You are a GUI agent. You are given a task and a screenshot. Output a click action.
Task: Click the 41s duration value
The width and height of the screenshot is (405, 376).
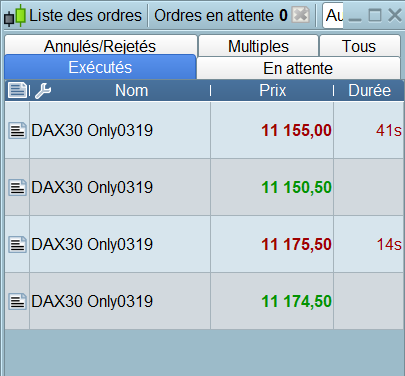click(x=389, y=130)
